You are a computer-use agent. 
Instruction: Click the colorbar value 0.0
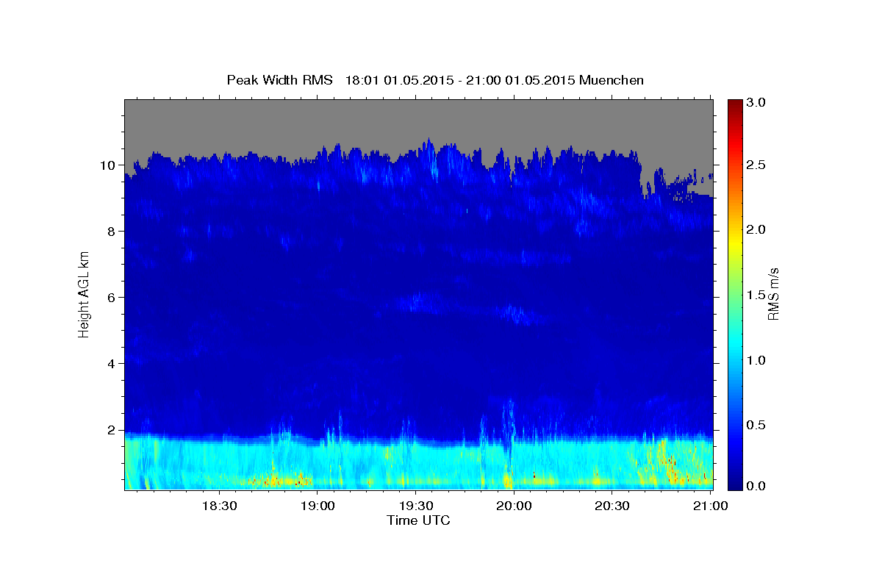(758, 486)
